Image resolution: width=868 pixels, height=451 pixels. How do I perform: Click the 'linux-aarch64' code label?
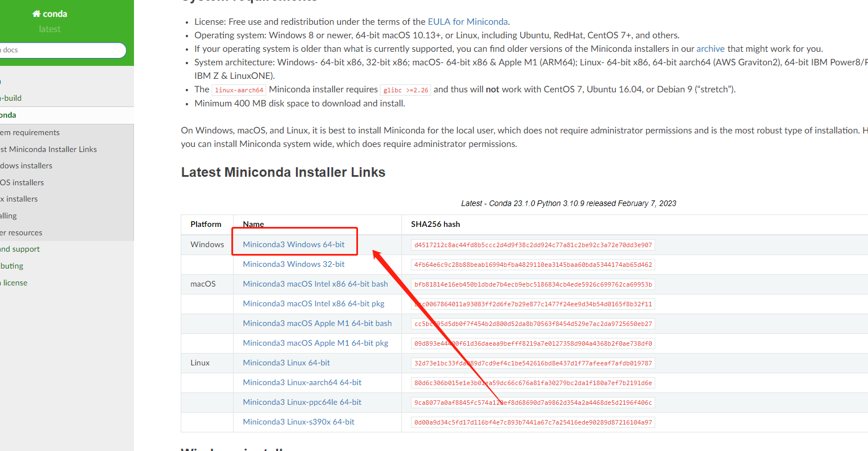click(239, 90)
